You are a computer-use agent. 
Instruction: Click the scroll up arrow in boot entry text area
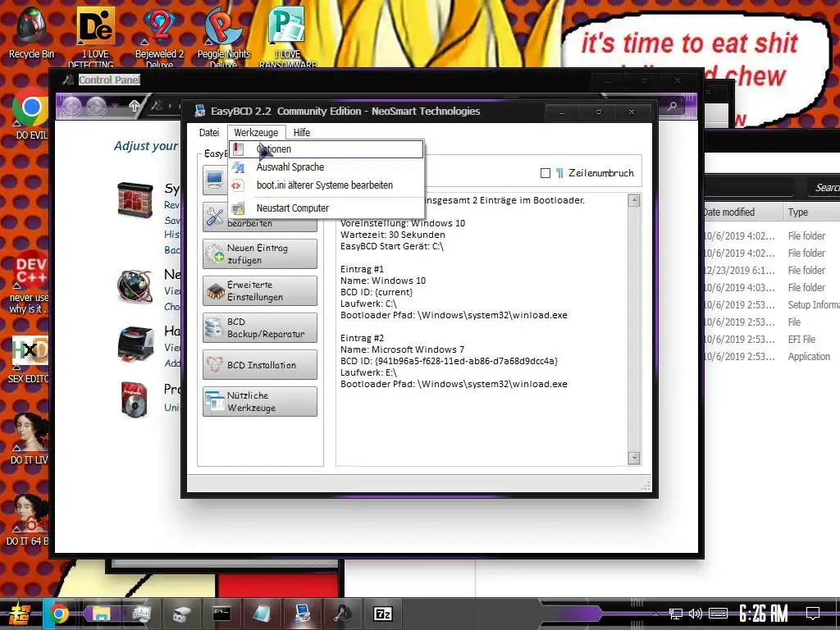pyautogui.click(x=634, y=201)
